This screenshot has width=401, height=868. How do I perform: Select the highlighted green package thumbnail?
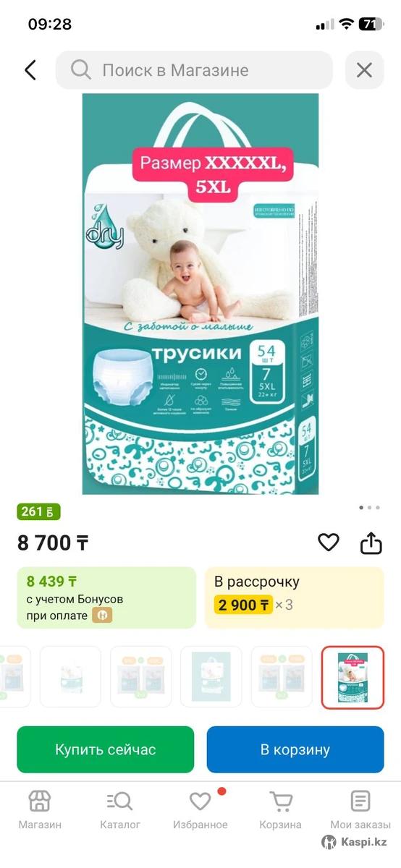click(x=353, y=676)
